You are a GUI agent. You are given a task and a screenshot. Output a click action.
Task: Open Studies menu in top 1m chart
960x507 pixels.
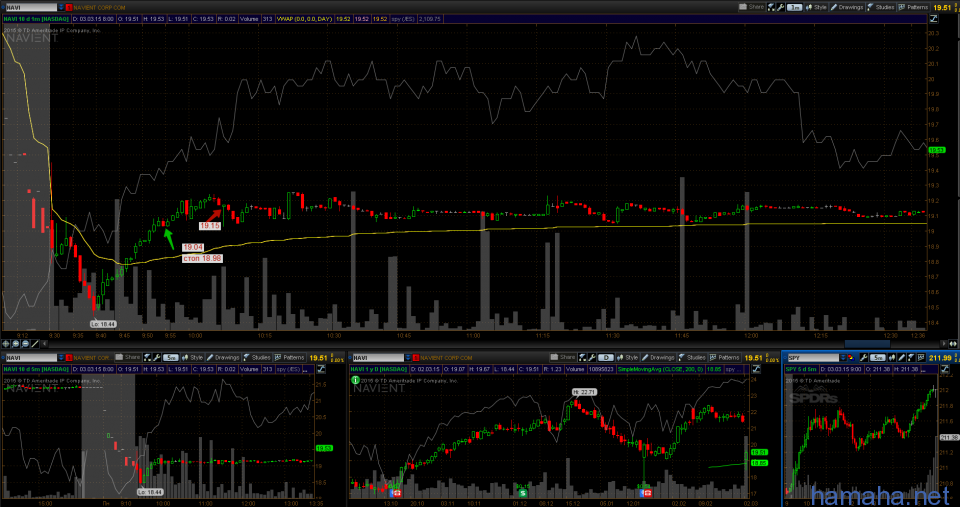point(880,7)
